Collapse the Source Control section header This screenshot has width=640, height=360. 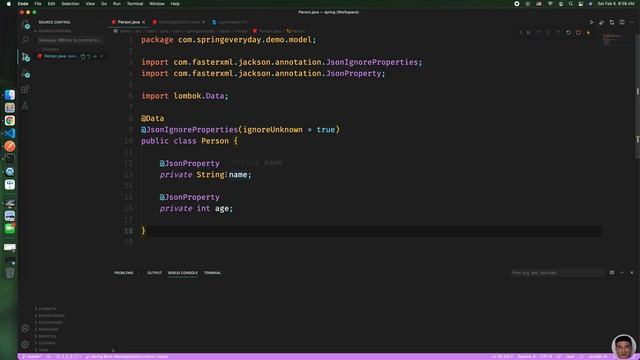[53, 31]
